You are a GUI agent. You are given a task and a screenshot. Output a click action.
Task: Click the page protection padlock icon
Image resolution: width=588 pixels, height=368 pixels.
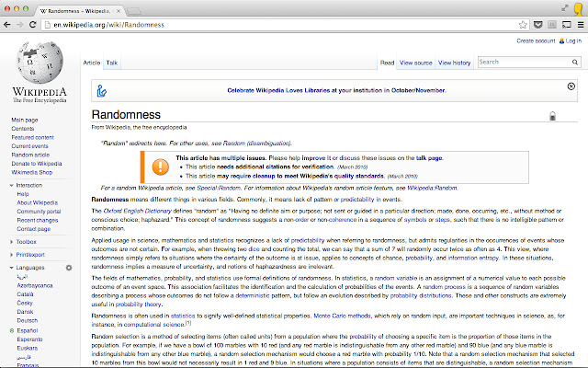pyautogui.click(x=552, y=116)
